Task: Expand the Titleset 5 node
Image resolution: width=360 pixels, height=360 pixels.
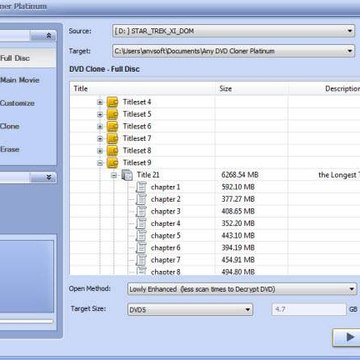Action: coord(100,115)
